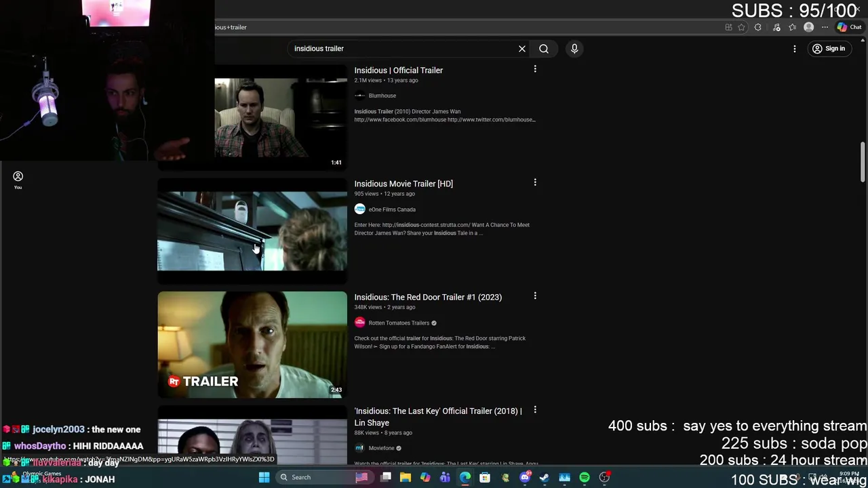Screen dimensions: 868x488
Task: Switch to Microsoft Edge in the taskbar
Action: coord(465,477)
